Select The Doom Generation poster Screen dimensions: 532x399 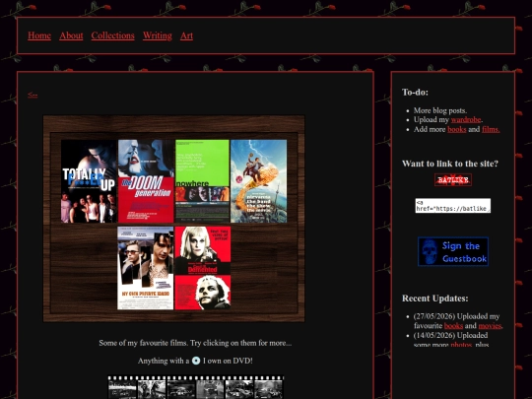[146, 181]
